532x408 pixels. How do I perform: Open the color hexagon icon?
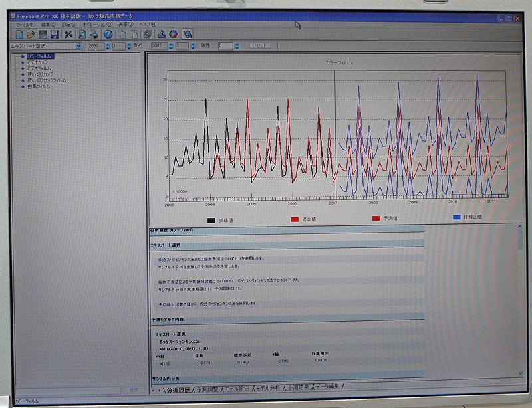pos(174,35)
